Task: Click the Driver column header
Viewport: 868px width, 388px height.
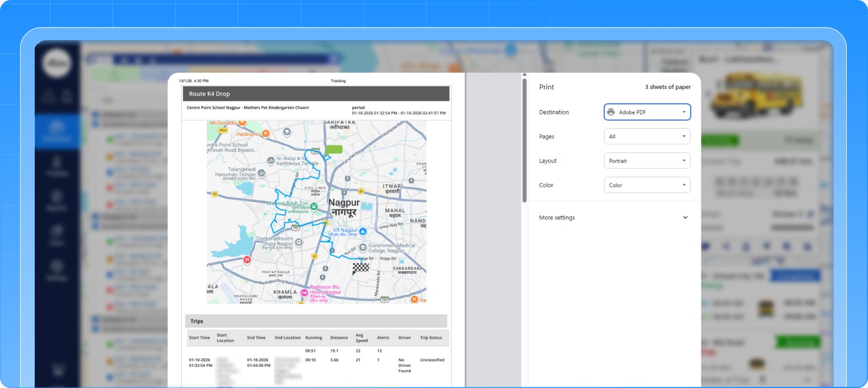Action: click(x=405, y=338)
